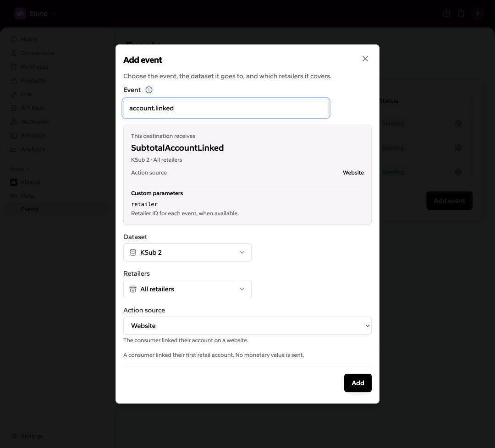Screen dimensions: 495x448
Task: Click the Products bag icon
Action: [x=14, y=81]
